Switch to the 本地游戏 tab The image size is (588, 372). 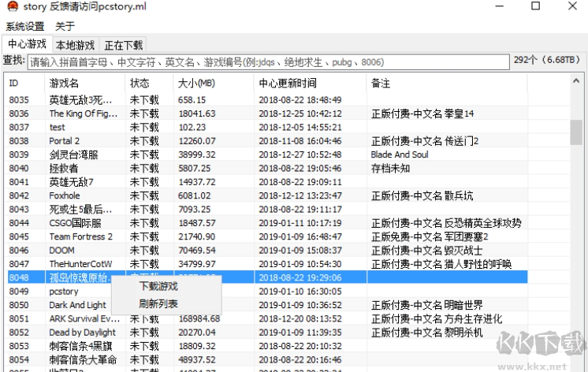pyautogui.click(x=75, y=45)
